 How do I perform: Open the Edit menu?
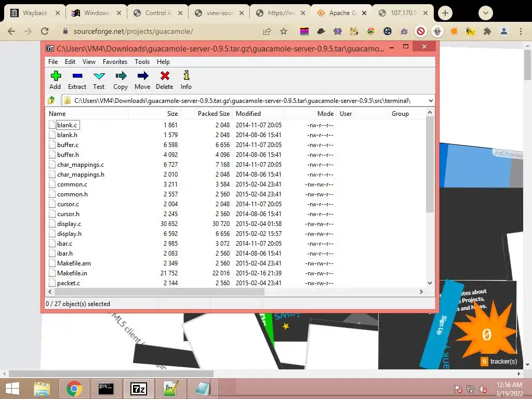point(70,62)
